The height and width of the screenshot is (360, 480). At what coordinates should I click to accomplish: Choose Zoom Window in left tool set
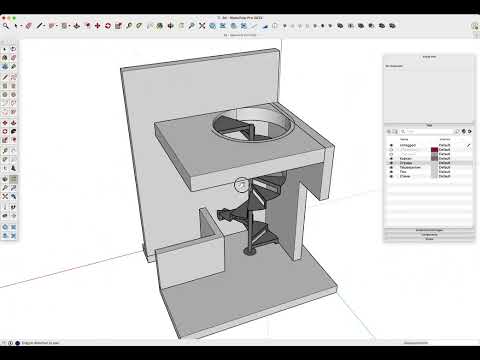click(x=13, y=188)
